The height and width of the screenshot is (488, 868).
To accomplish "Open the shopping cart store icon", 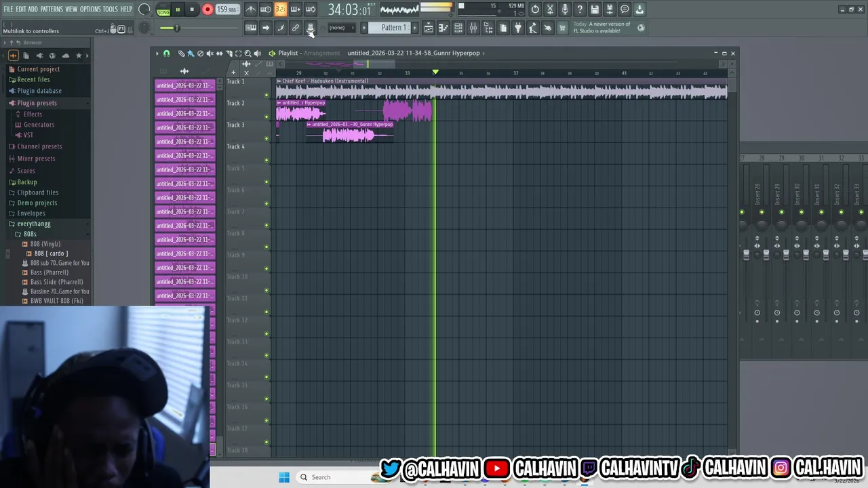I will pyautogui.click(x=562, y=28).
